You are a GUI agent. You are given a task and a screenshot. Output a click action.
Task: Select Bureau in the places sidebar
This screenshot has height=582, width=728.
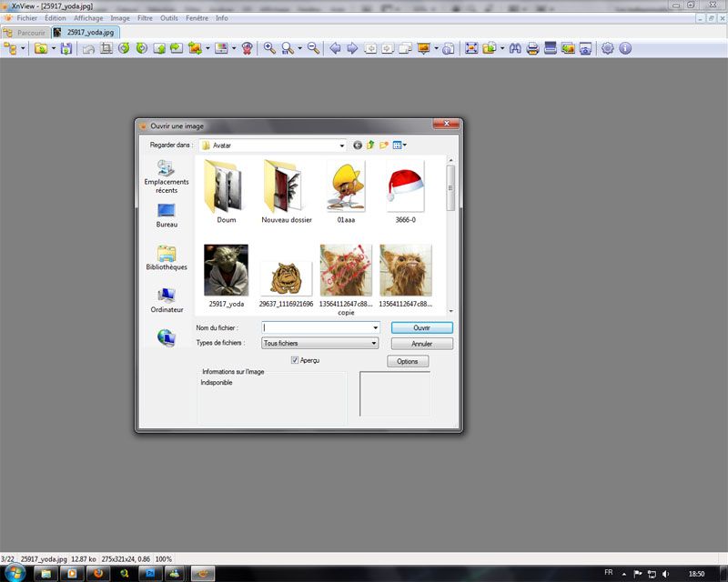(x=167, y=216)
